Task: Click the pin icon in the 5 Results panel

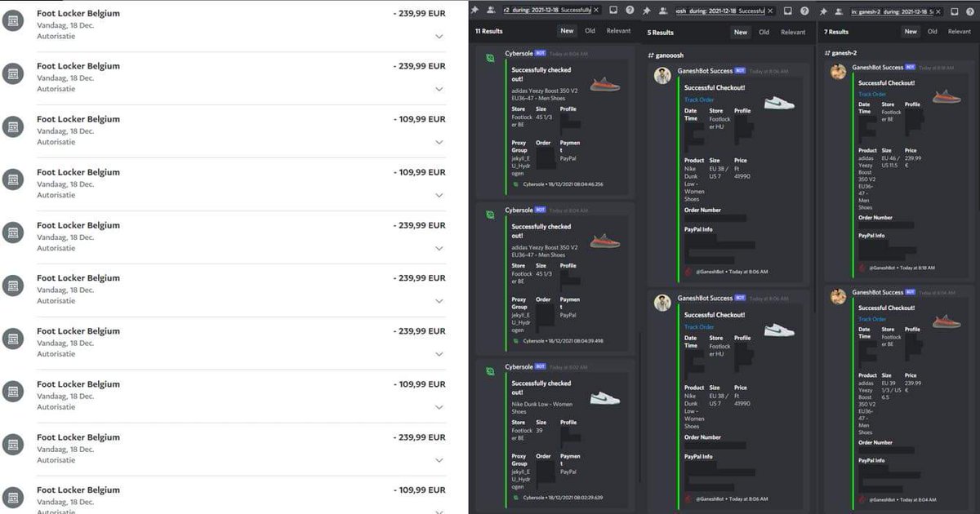Action: [x=645, y=11]
